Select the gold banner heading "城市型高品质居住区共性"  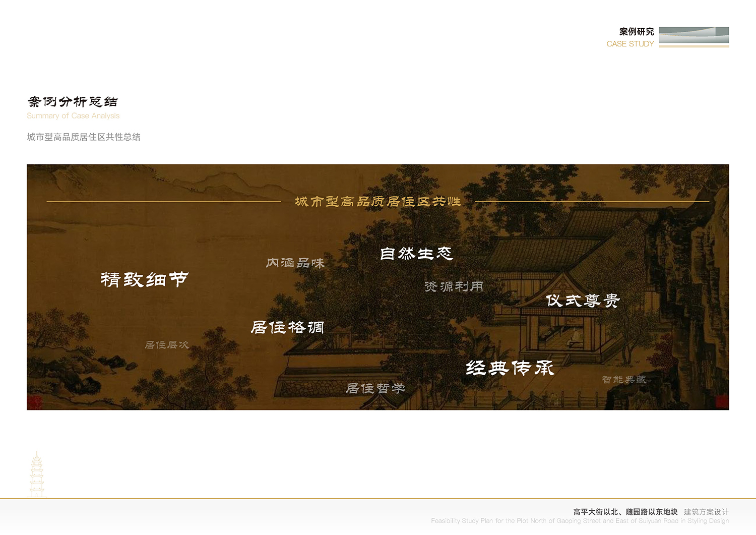pyautogui.click(x=378, y=202)
